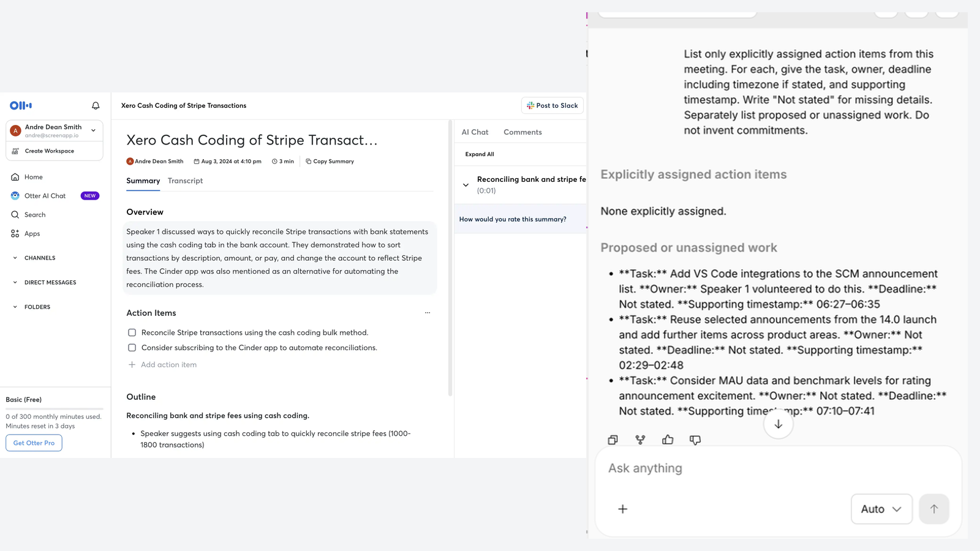Check the Reconcile Stripe transactions action item
This screenshot has height=551, width=980.
point(132,332)
